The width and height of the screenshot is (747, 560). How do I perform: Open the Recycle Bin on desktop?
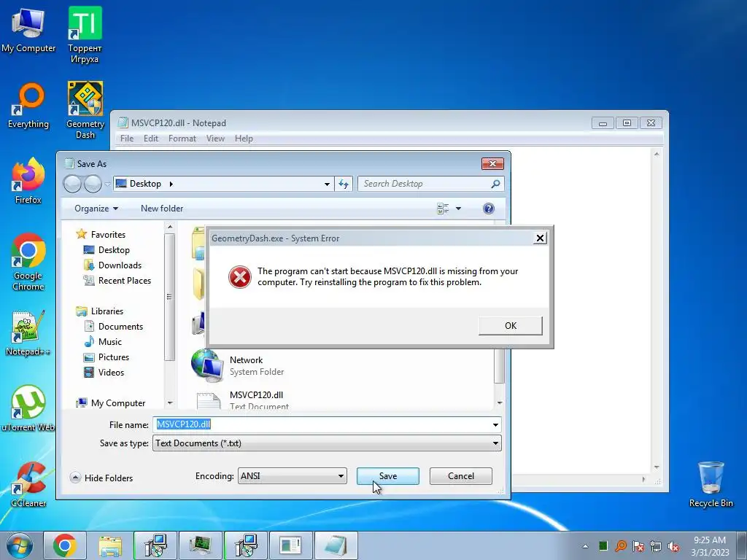711,484
